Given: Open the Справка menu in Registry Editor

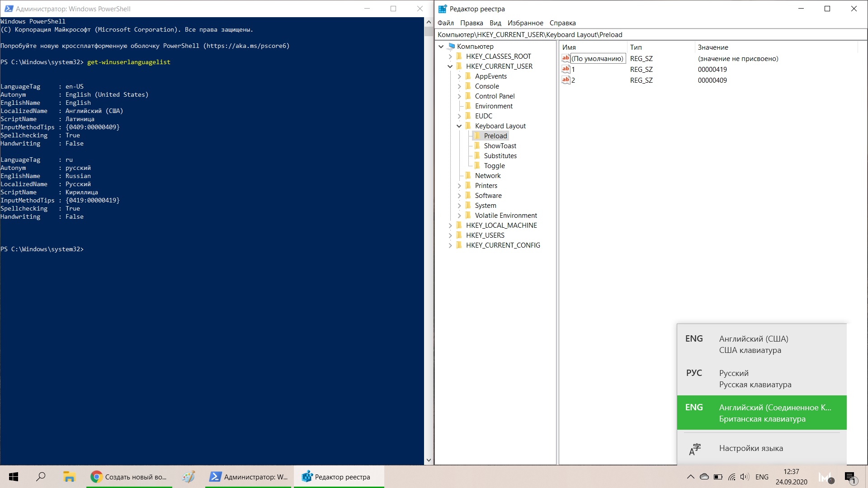Looking at the screenshot, I should point(562,23).
